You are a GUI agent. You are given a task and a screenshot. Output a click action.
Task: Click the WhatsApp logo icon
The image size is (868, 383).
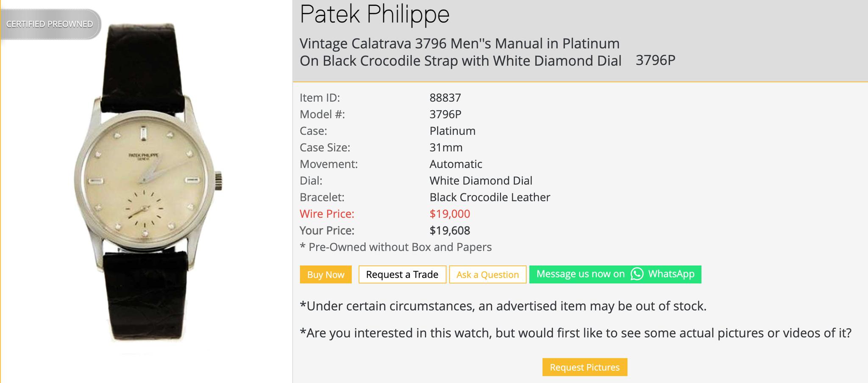click(637, 274)
